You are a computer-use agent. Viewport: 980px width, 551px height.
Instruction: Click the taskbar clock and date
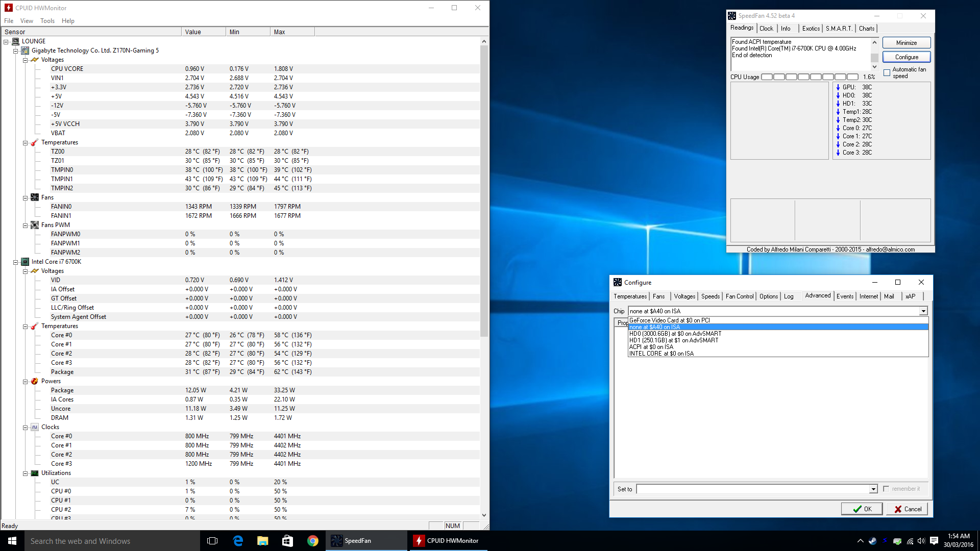[x=959, y=541]
